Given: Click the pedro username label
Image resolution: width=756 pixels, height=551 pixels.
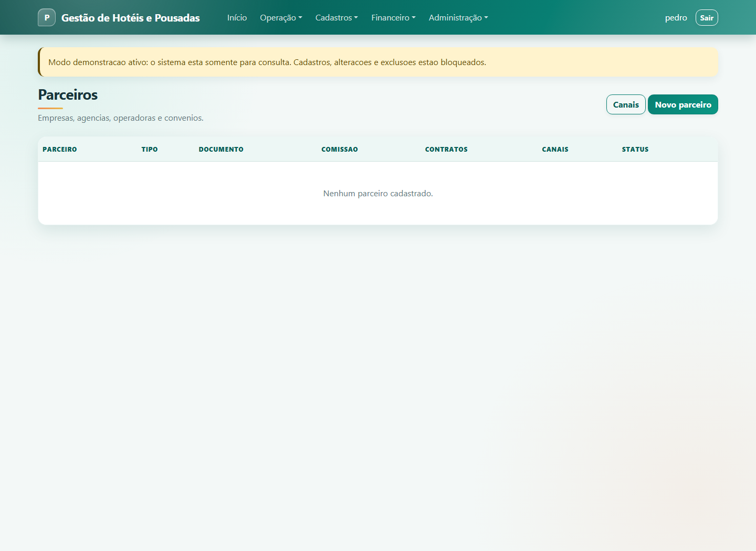Looking at the screenshot, I should pyautogui.click(x=676, y=17).
